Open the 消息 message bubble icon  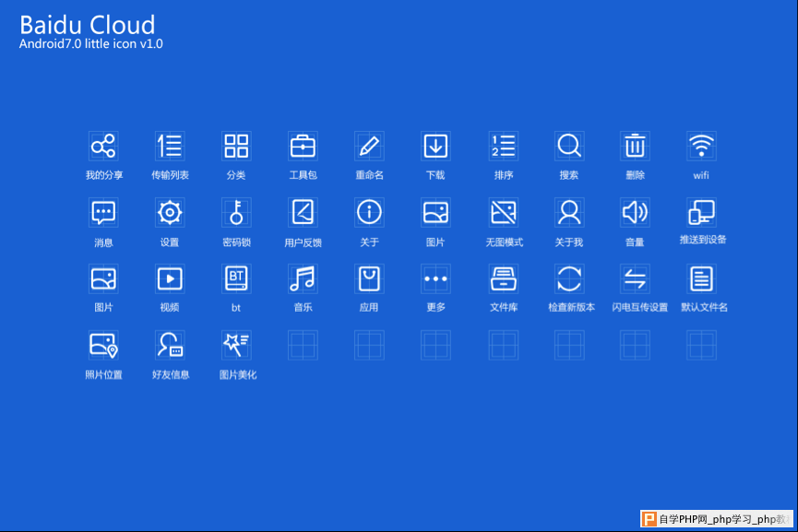click(x=103, y=213)
